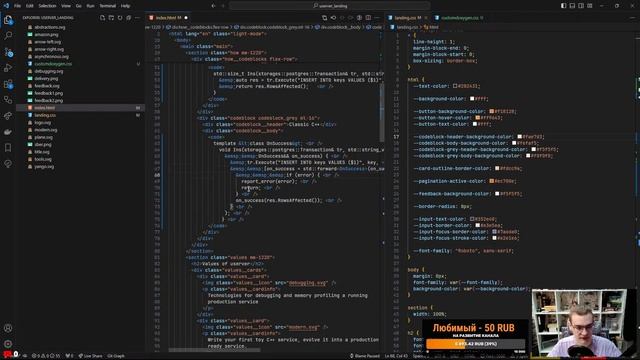Open the Search view in activity bar
The width and height of the screenshot is (640, 360).
8,36
